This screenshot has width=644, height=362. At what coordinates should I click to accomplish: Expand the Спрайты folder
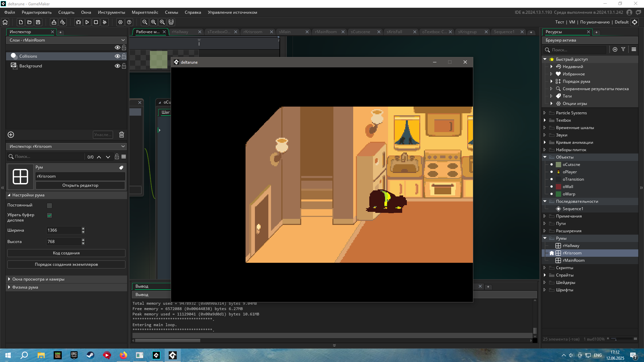[x=545, y=275]
